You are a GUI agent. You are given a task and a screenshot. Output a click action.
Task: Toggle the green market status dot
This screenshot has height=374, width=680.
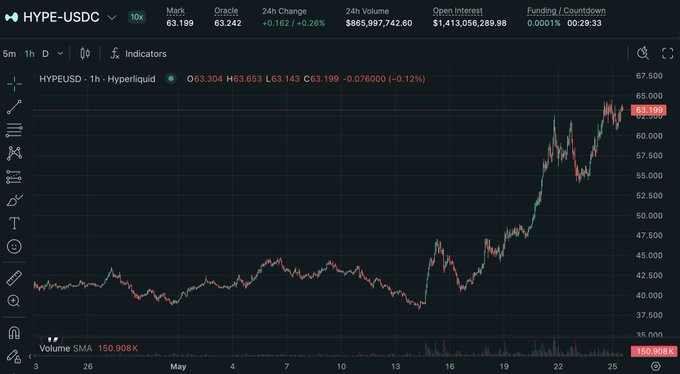(171, 79)
